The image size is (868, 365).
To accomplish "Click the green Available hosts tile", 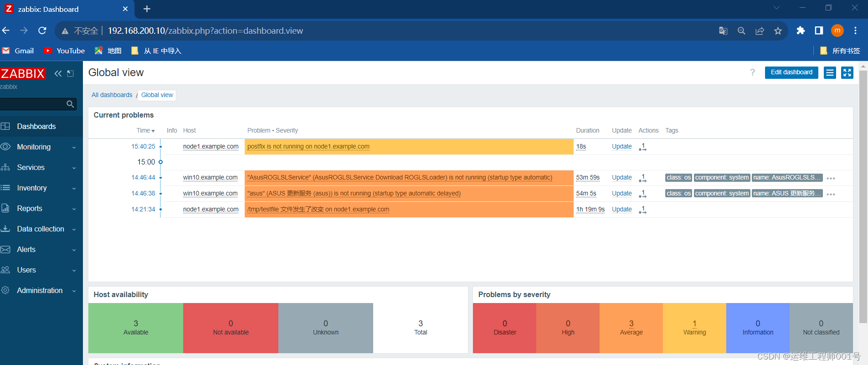I will point(136,328).
